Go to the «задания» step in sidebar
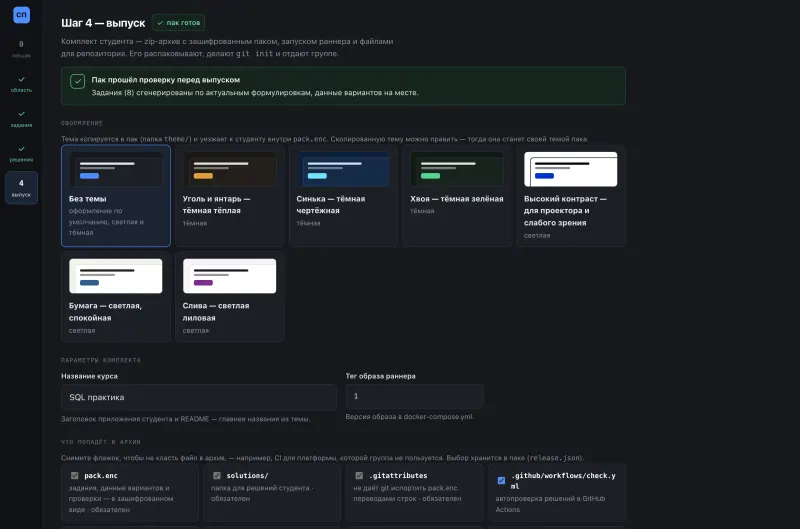800x529 pixels. coord(21,119)
